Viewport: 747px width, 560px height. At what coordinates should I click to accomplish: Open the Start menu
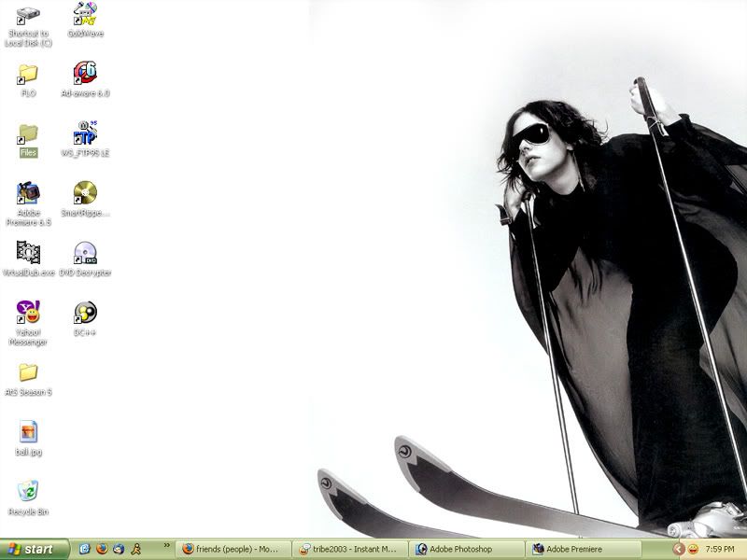click(35, 549)
